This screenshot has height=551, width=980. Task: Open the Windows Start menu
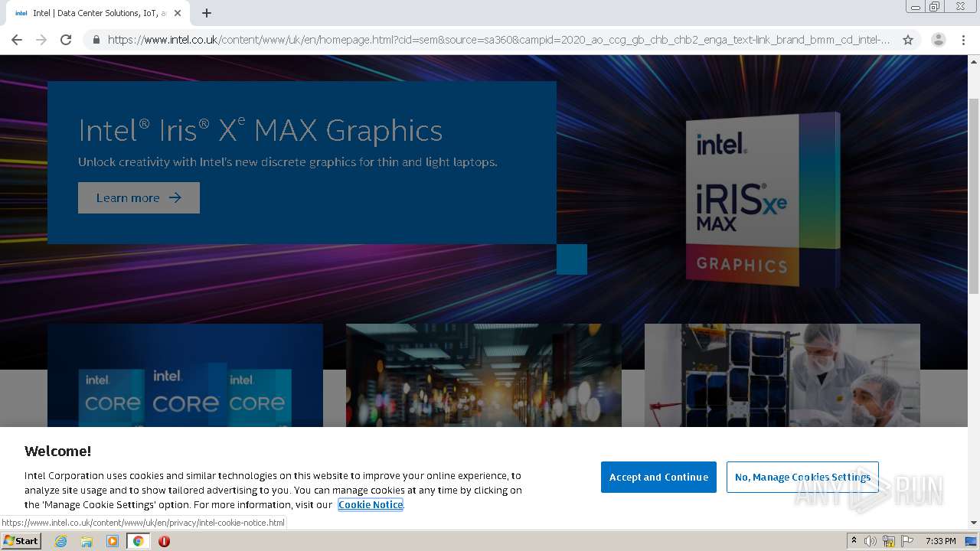[x=21, y=541]
